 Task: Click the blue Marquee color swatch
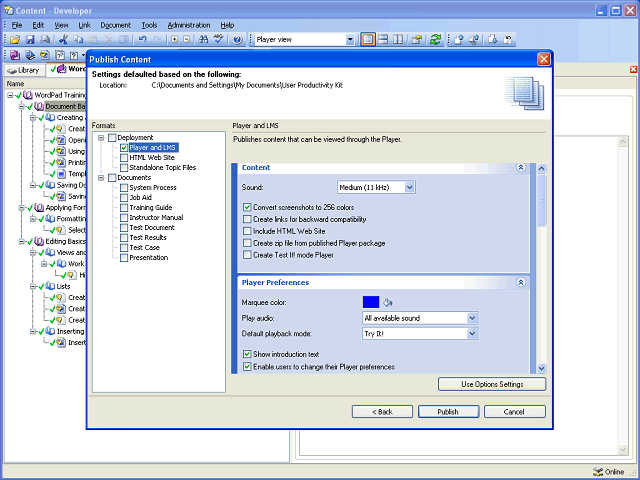pos(371,302)
